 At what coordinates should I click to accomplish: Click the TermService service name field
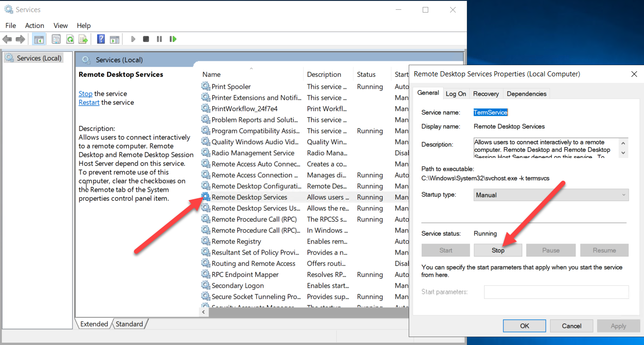click(x=491, y=112)
